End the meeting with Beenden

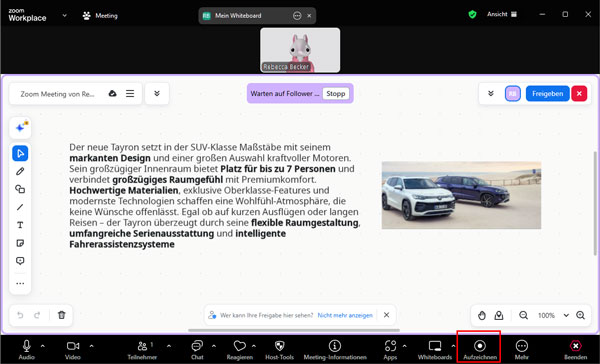pyautogui.click(x=575, y=350)
